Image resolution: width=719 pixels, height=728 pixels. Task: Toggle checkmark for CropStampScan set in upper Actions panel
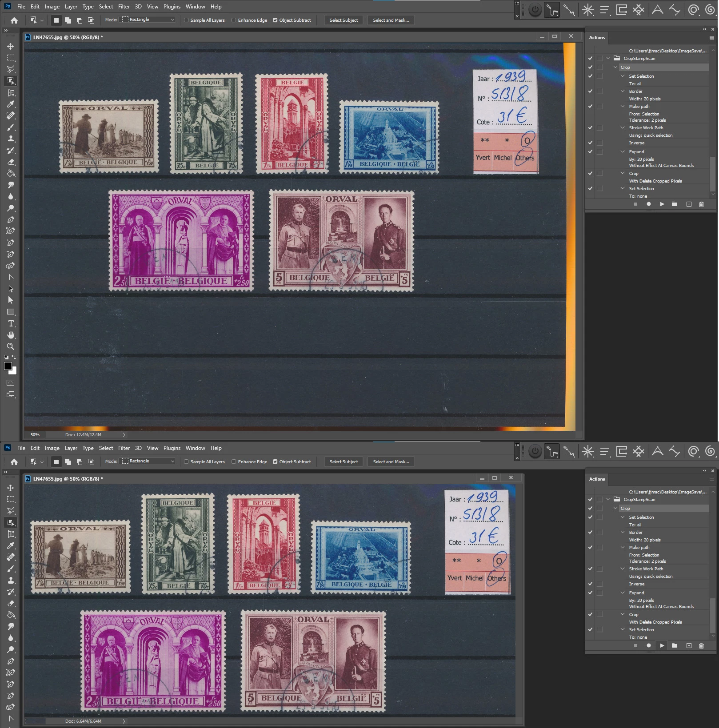pos(590,58)
